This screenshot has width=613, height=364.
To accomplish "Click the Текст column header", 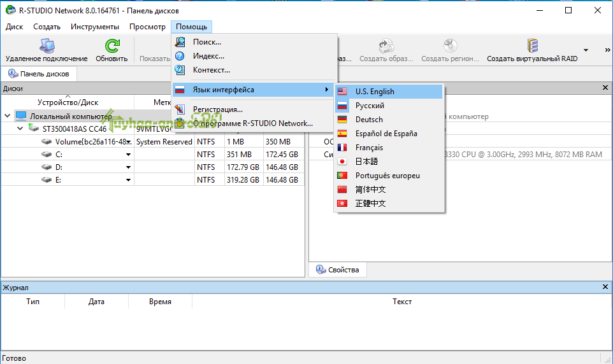I will (402, 302).
